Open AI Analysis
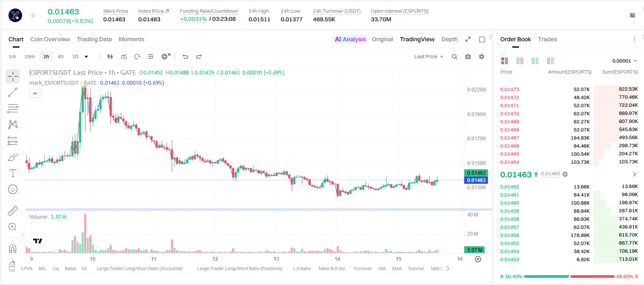The height and width of the screenshot is (285, 644). 350,39
